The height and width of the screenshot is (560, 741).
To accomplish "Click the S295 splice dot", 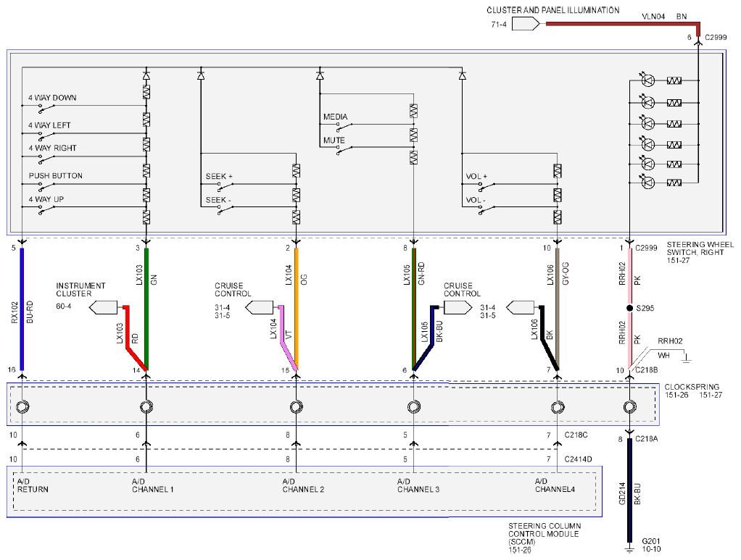I will point(629,309).
